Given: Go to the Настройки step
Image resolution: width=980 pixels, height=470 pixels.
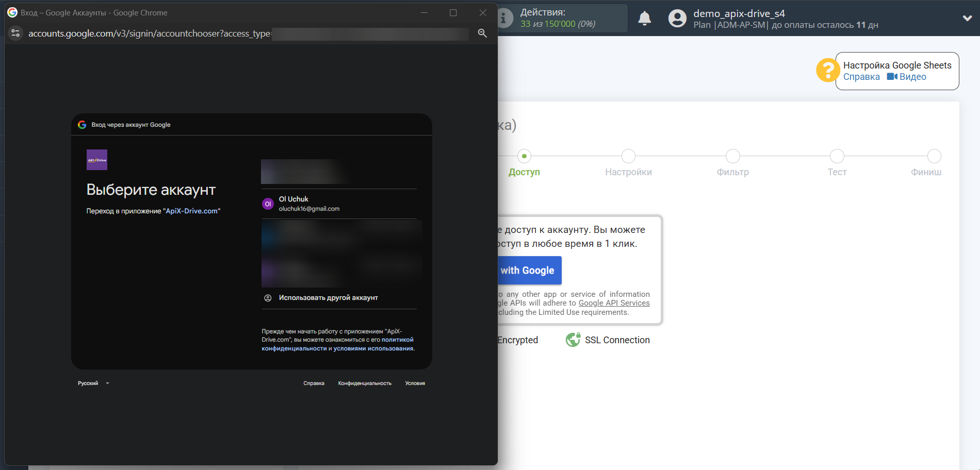Looking at the screenshot, I should [628, 156].
